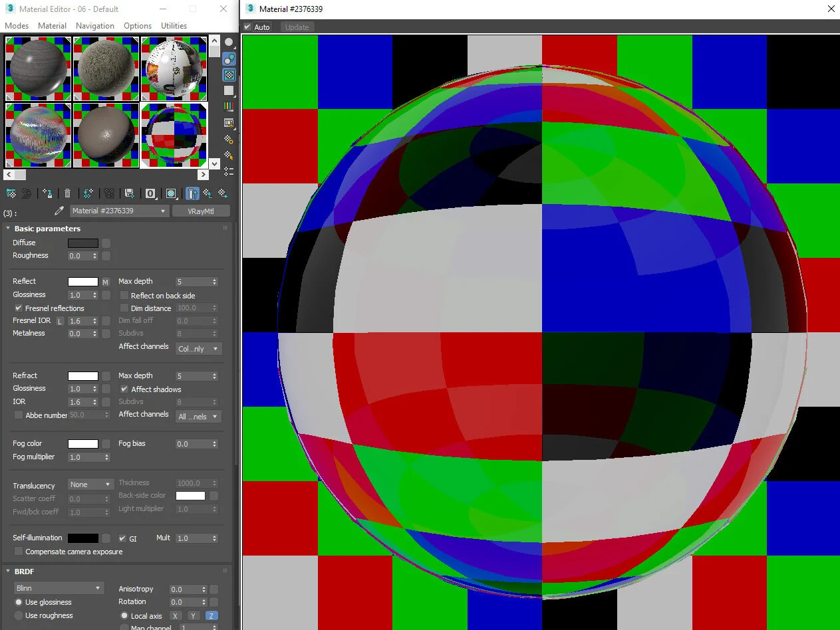
Task: Click the Video Color Check icon
Action: [x=229, y=106]
